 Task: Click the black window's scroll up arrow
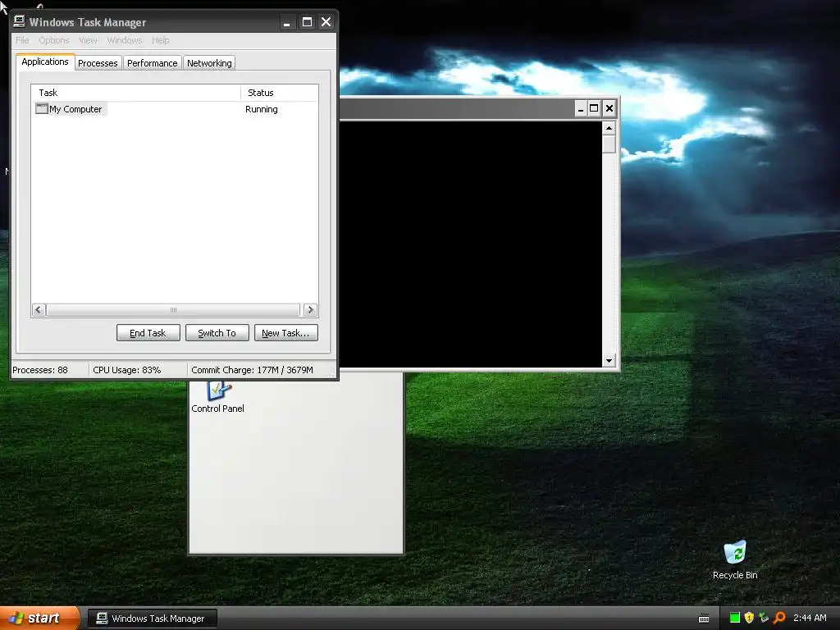[609, 127]
